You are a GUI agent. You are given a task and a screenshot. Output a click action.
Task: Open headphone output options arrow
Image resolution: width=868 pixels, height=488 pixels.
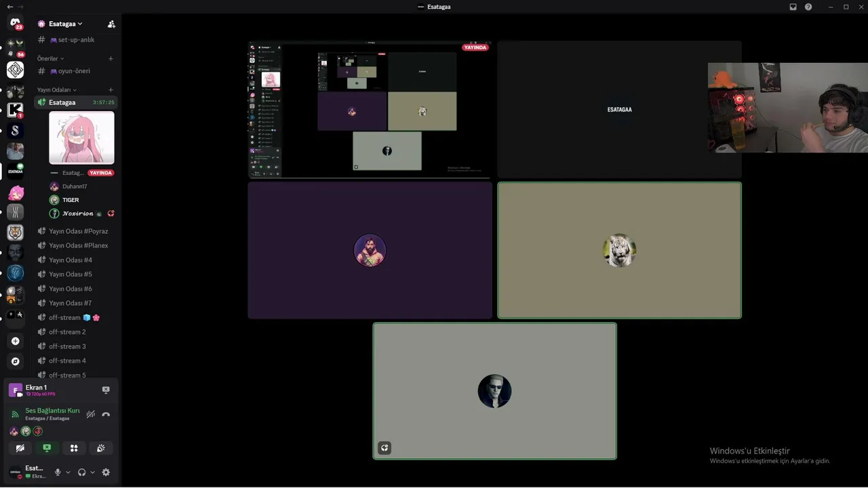(92, 472)
